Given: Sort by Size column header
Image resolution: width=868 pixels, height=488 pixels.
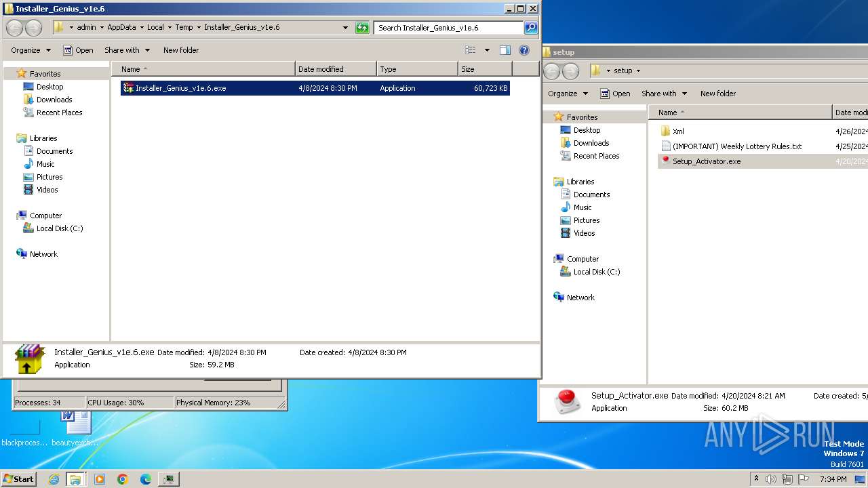Looking at the screenshot, I should [x=485, y=69].
